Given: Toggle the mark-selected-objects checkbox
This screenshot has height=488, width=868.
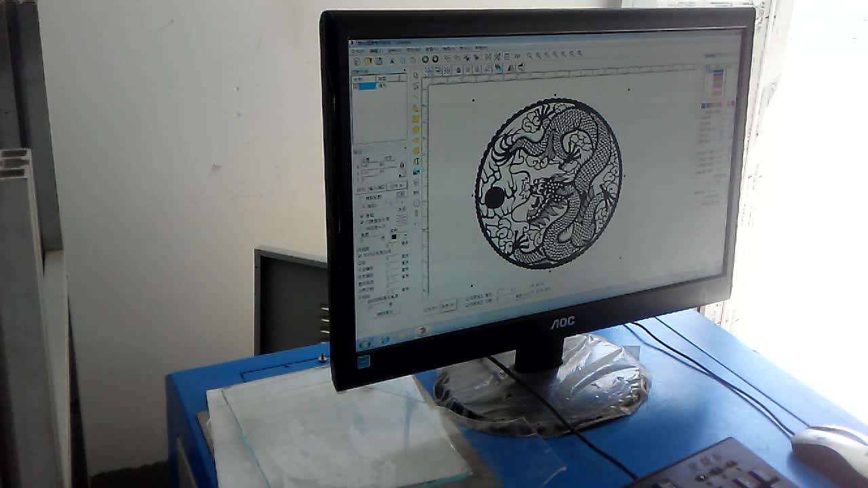Looking at the screenshot, I should tap(361, 222).
